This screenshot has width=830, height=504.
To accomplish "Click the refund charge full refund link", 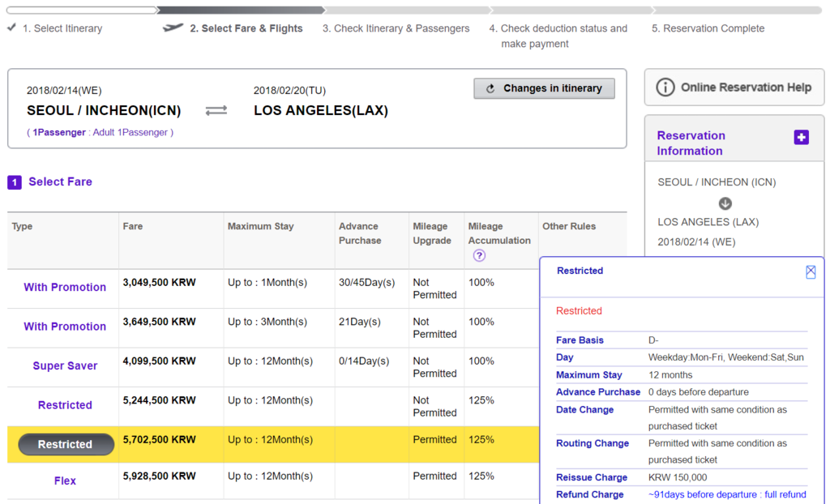I will (x=727, y=494).
